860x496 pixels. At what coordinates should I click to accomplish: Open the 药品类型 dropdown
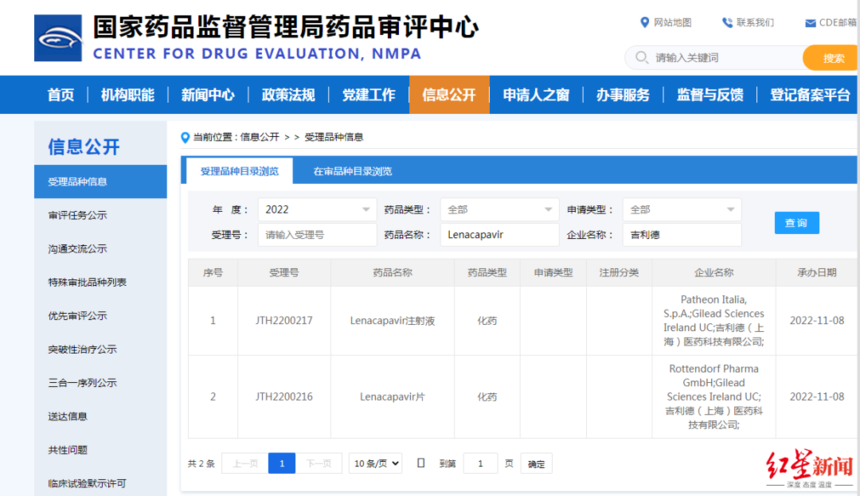pos(499,210)
